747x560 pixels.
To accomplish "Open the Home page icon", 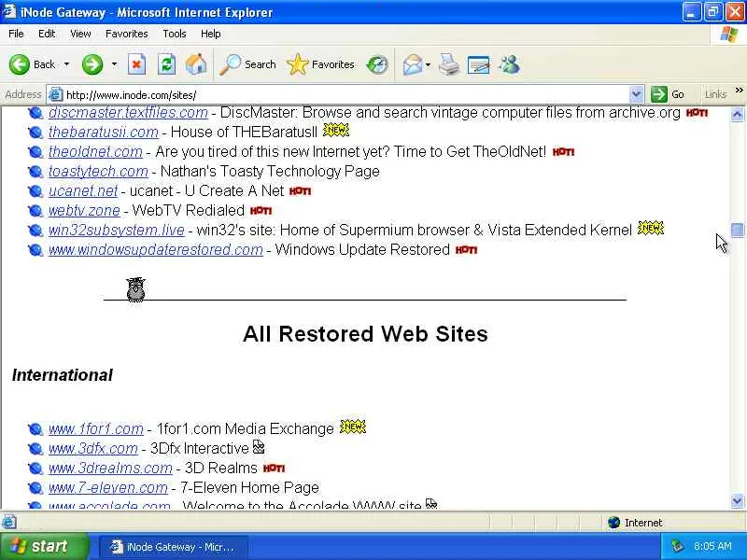I will 196,64.
